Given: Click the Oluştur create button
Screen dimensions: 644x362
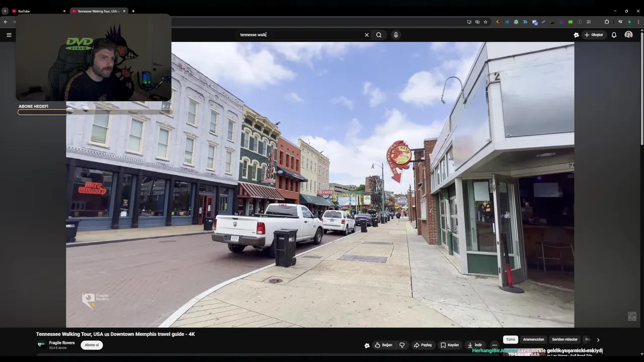Looking at the screenshot, I should click(594, 35).
